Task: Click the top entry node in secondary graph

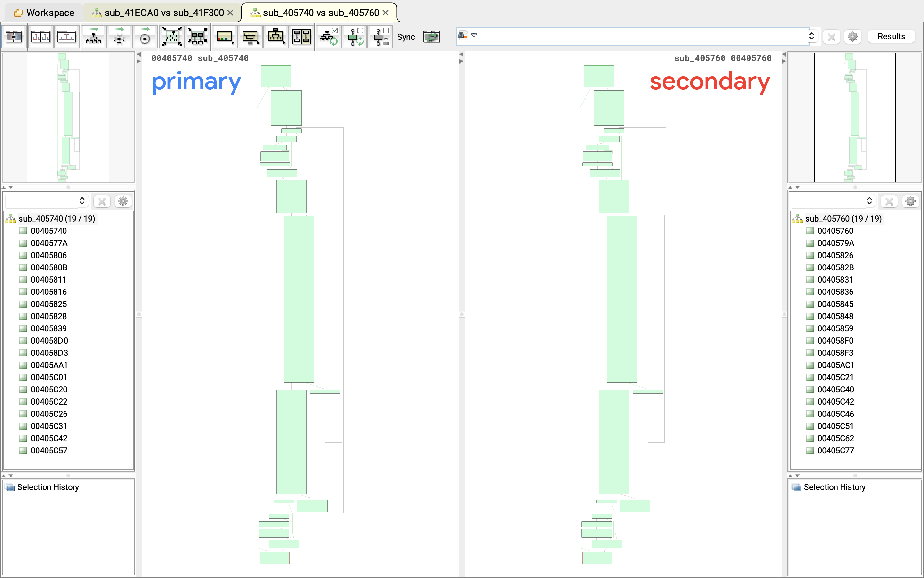Action: 599,76
